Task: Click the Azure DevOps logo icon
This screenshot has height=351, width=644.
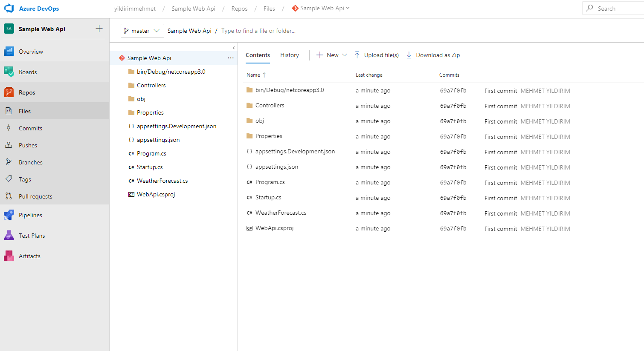Action: pos(9,9)
